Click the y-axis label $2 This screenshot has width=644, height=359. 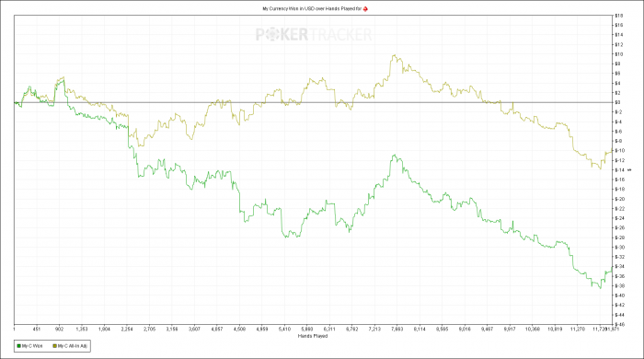617,93
